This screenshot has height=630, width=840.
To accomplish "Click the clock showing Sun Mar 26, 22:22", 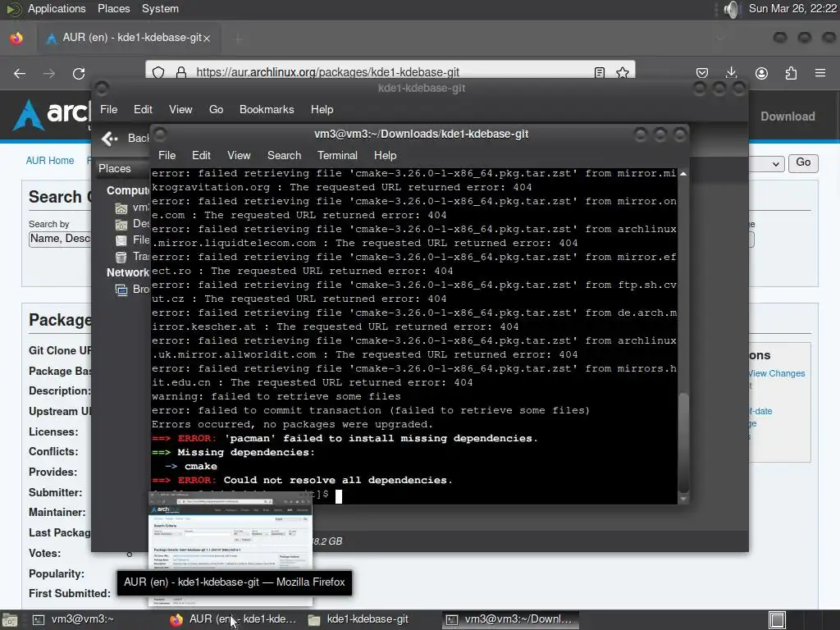I will pos(792,8).
